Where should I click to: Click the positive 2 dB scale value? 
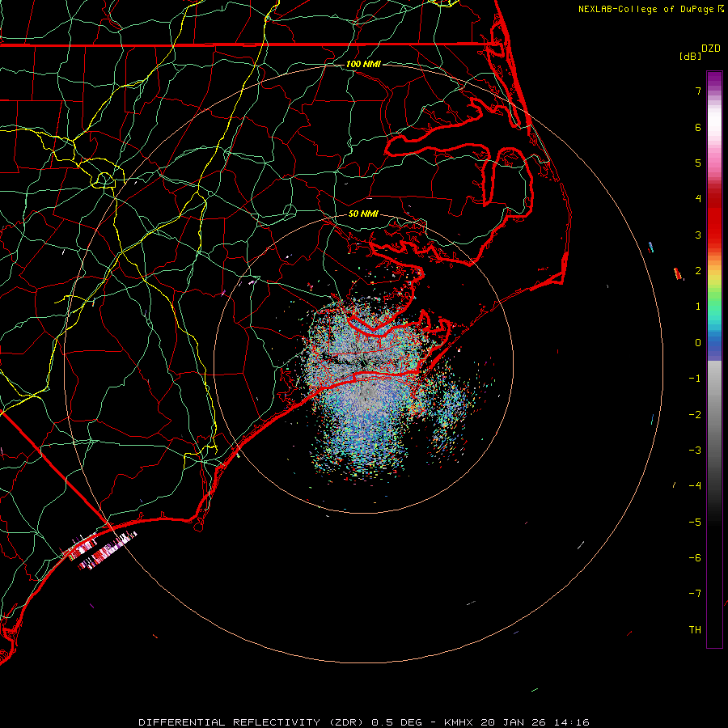[x=698, y=271]
